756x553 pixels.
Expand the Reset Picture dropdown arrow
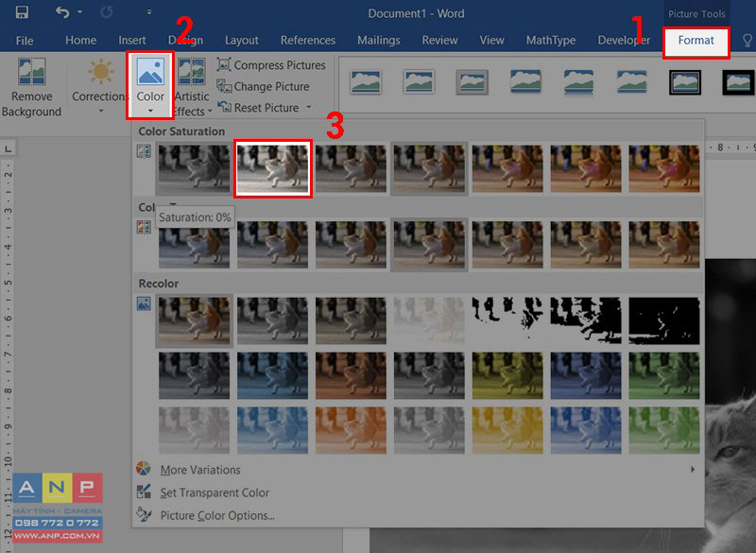click(x=309, y=108)
